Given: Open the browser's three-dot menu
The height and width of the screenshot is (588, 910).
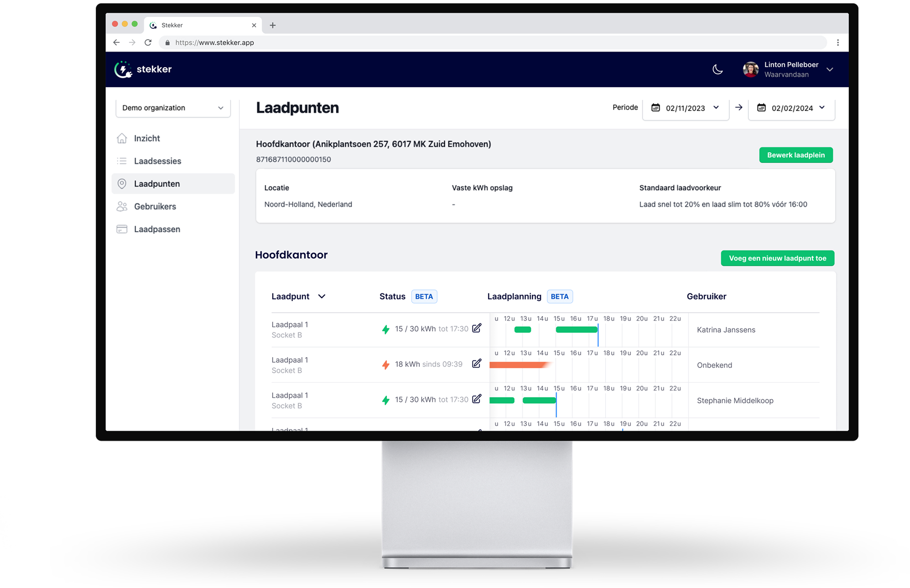Looking at the screenshot, I should point(837,42).
